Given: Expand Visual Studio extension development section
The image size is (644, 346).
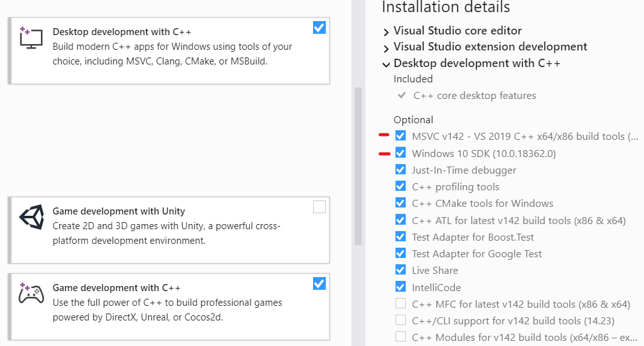Looking at the screenshot, I should 386,48.
